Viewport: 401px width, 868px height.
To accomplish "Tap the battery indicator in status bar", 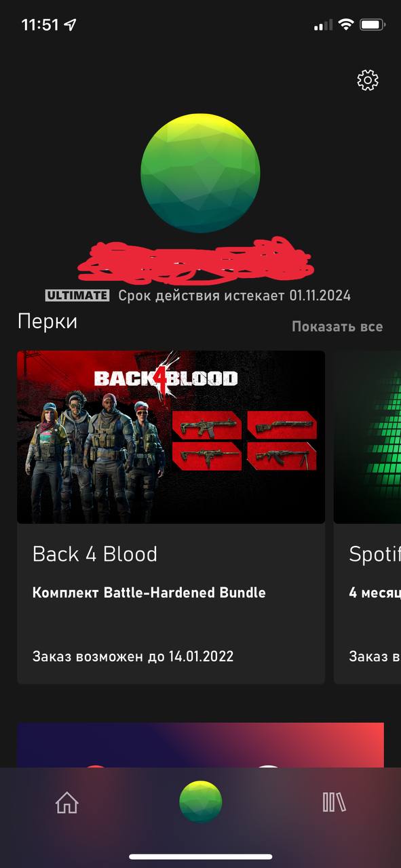I will [x=373, y=25].
